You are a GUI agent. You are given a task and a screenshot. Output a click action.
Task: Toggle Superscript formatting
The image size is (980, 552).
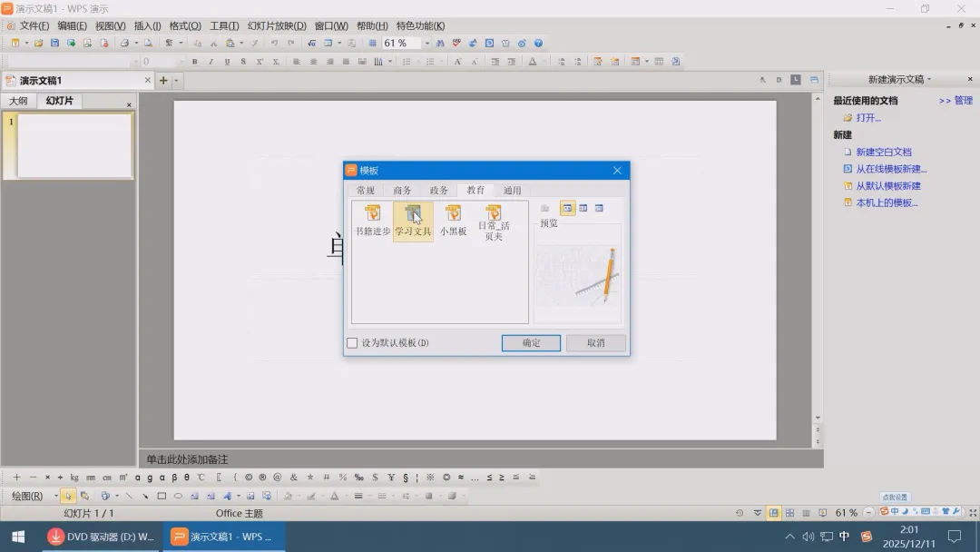260,61
